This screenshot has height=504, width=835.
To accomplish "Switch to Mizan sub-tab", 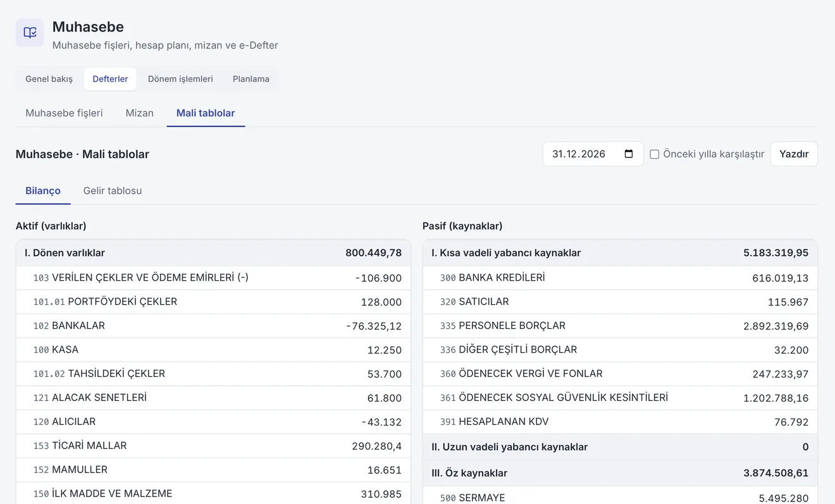I will click(x=140, y=113).
